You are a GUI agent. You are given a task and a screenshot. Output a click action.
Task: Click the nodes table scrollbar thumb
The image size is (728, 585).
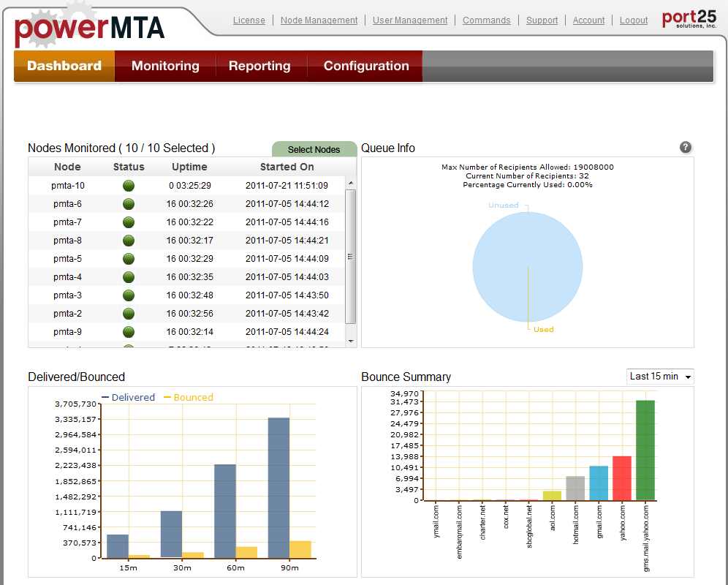tap(351, 257)
